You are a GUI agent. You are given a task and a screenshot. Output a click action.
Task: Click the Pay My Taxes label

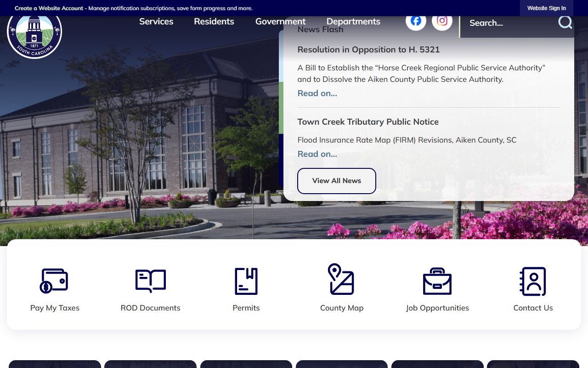pyautogui.click(x=55, y=308)
